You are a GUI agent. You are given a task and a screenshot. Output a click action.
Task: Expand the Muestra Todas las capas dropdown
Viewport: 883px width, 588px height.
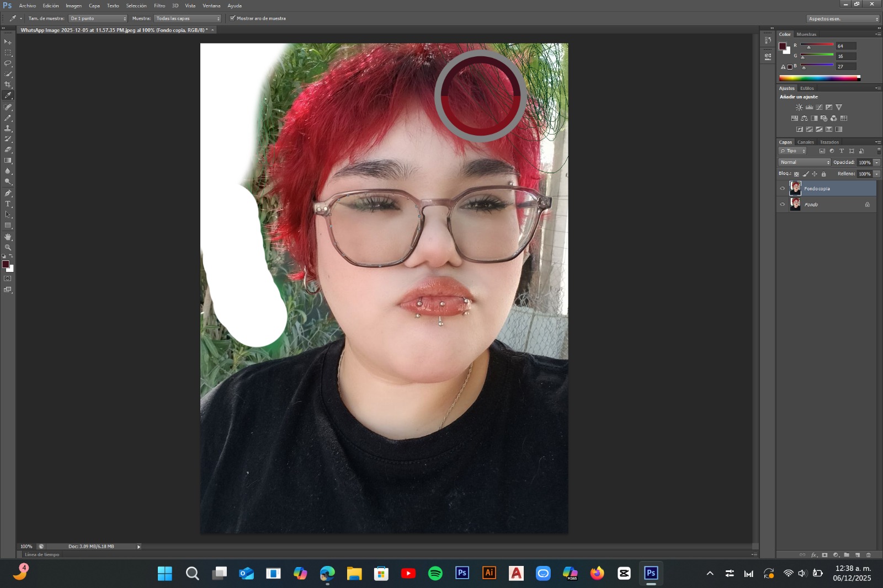point(187,18)
